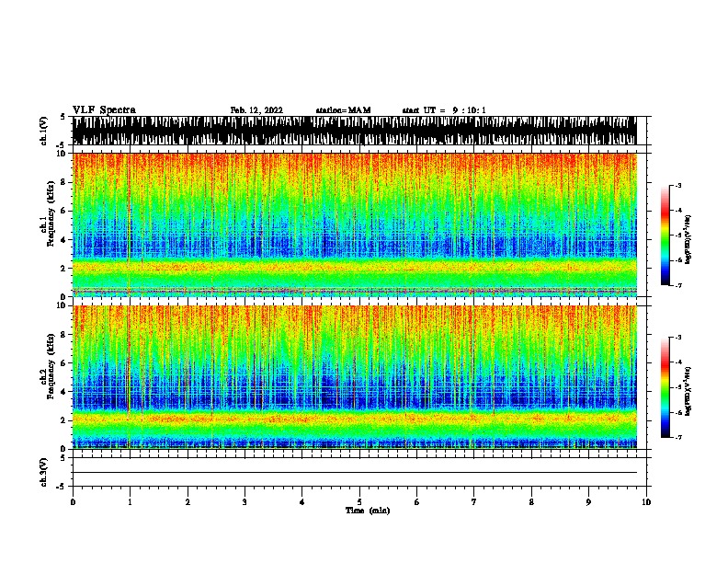The height and width of the screenshot is (563, 728).
Task: Select the "start UT = 9 : 10: 1" text
Action: click(x=444, y=110)
